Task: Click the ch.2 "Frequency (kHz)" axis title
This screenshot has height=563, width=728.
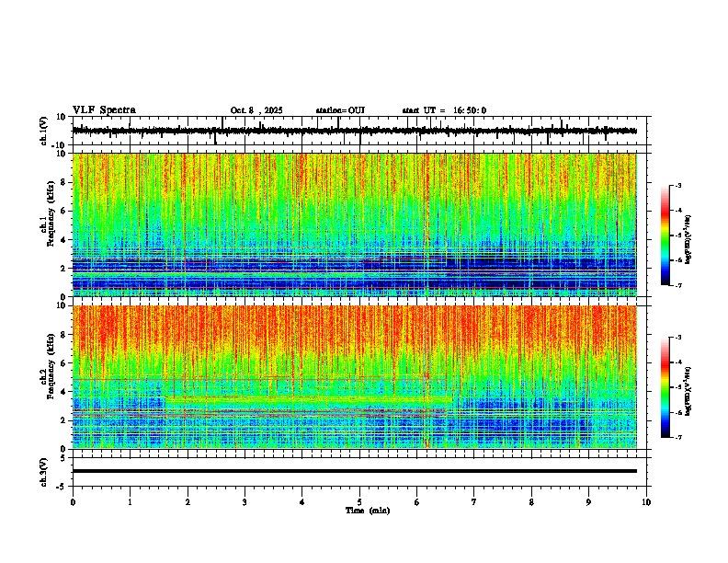Action: (51, 366)
